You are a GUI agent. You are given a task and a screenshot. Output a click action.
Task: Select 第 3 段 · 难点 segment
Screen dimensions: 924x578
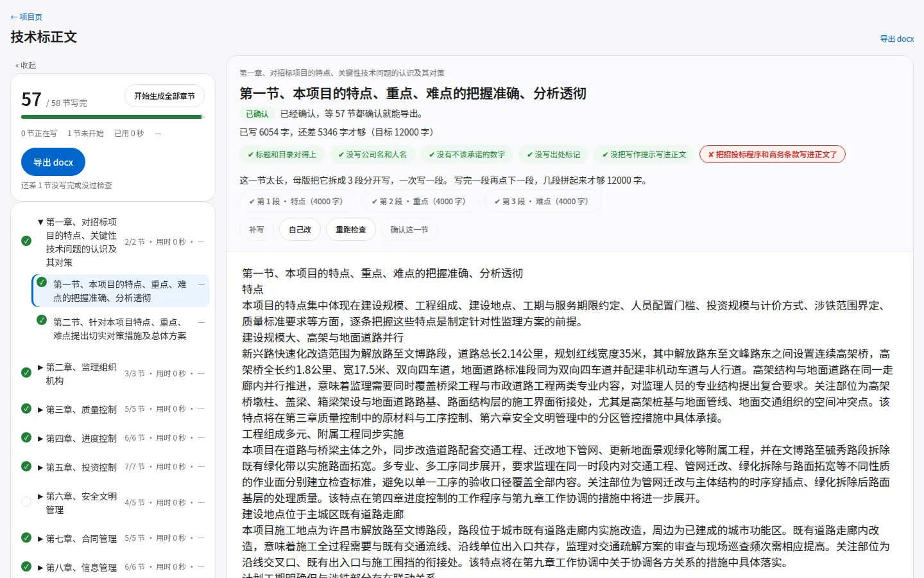pos(543,202)
